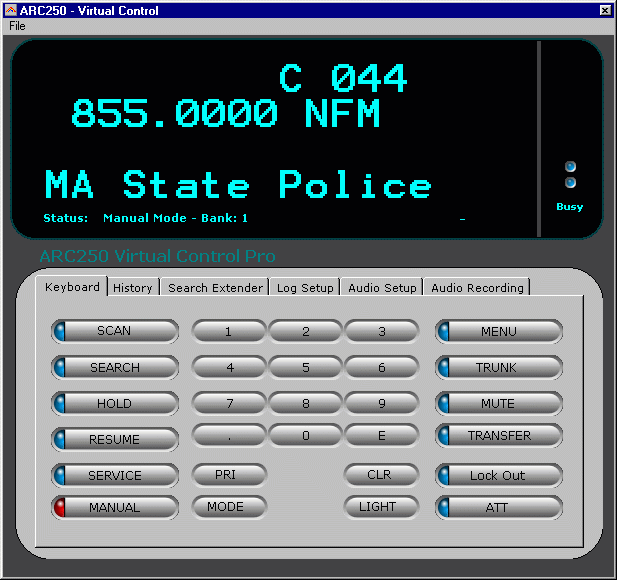617x580 pixels.
Task: Click the RESUME button
Action: coord(115,439)
